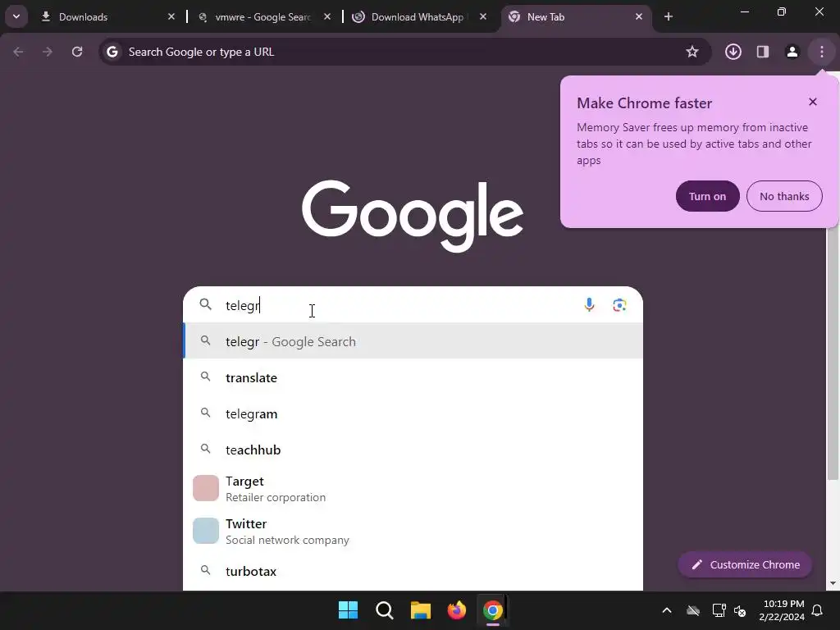Choose the turbotax suggestion

pyautogui.click(x=413, y=571)
